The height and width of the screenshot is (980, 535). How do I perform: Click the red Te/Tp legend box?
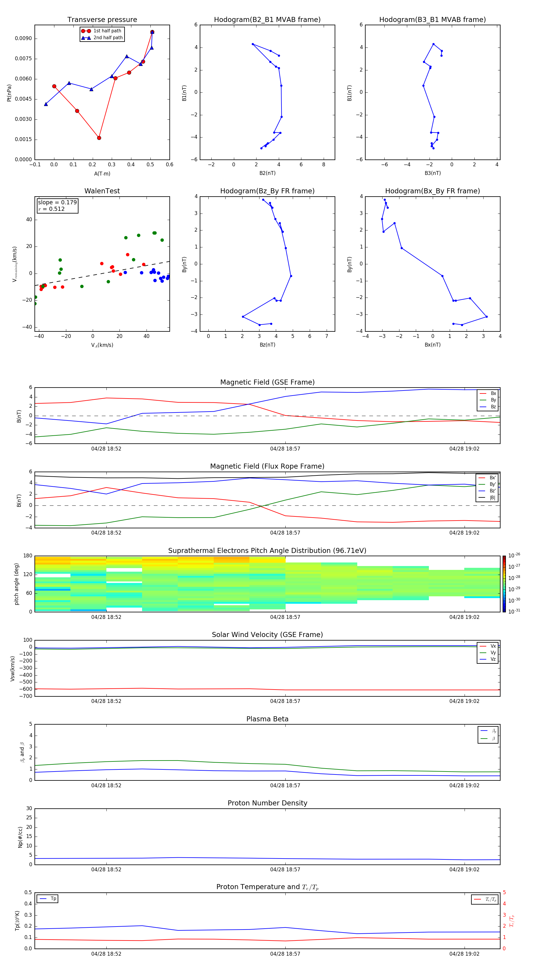click(484, 899)
